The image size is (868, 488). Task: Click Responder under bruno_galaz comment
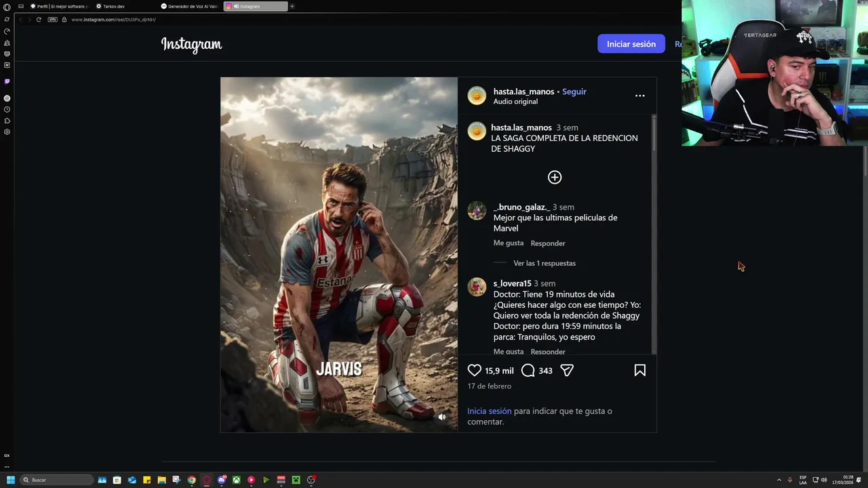coord(547,243)
